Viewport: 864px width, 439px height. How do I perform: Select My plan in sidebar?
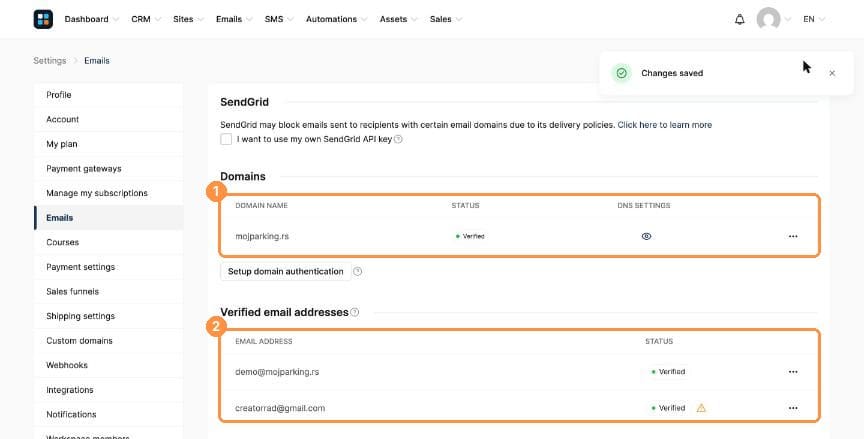tap(109, 144)
